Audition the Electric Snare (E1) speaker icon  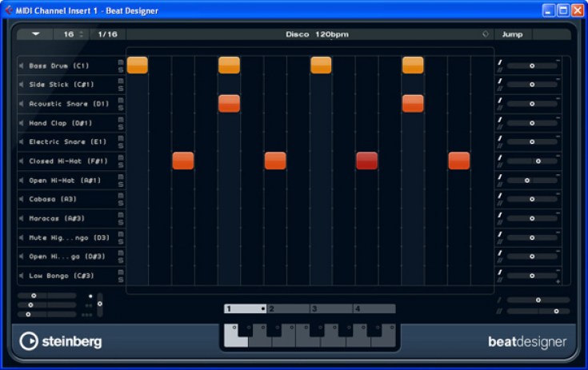[22, 142]
